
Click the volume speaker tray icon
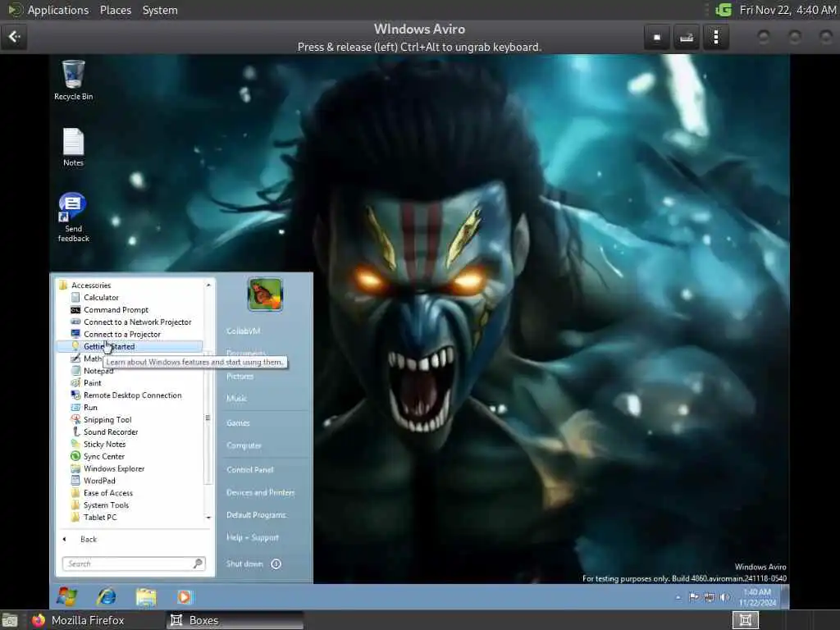coord(725,597)
